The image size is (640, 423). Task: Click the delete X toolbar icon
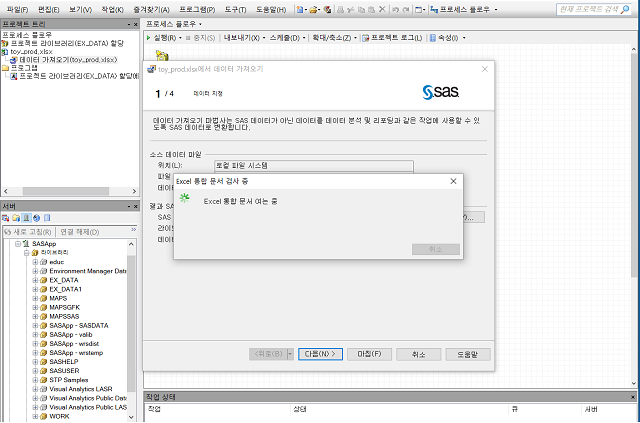[382, 9]
